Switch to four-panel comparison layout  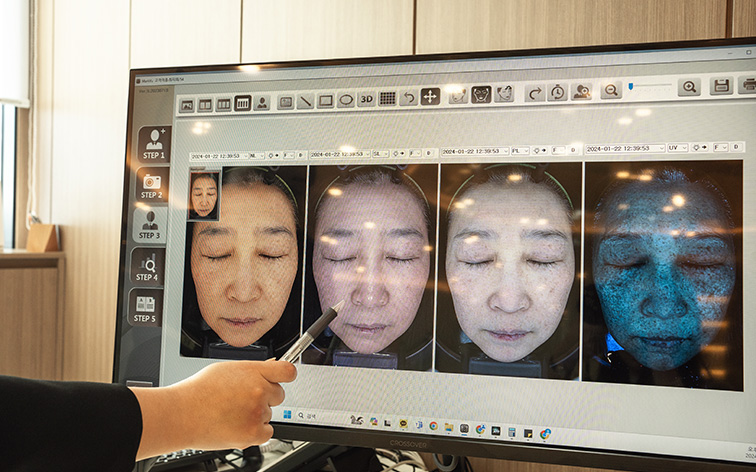click(243, 103)
